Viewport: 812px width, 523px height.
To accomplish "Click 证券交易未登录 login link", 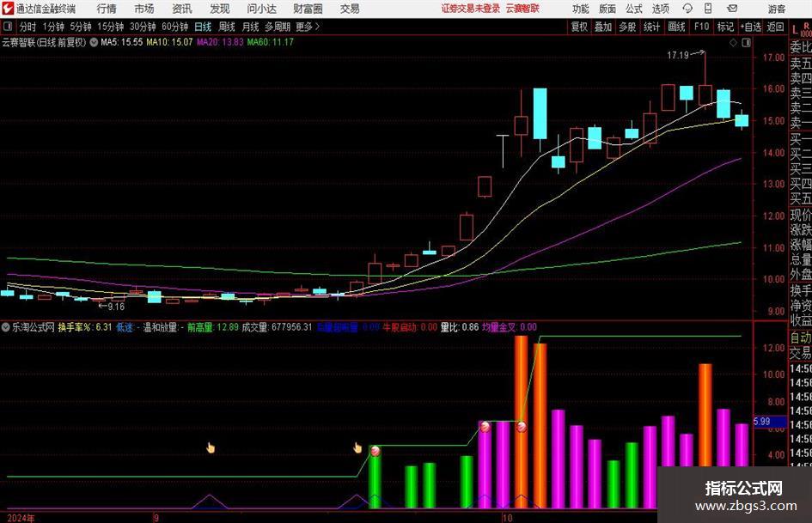I will pos(471,9).
